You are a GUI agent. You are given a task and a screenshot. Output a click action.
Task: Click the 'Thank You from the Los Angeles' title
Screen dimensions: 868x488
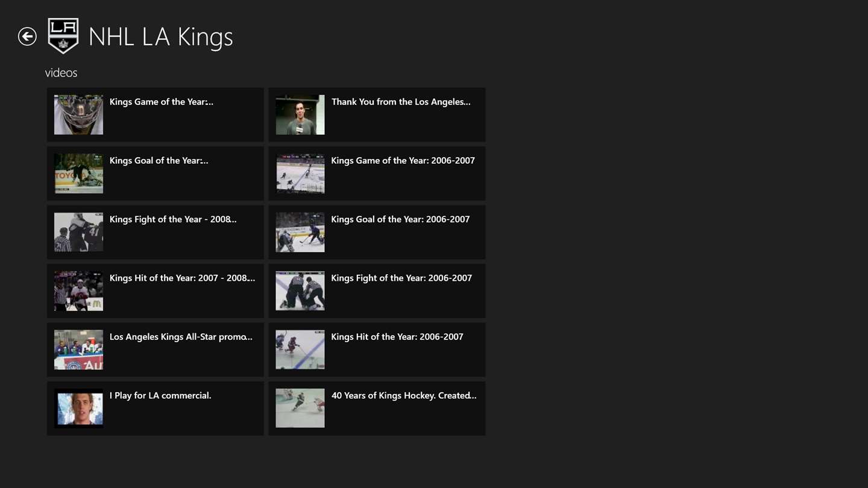click(401, 102)
